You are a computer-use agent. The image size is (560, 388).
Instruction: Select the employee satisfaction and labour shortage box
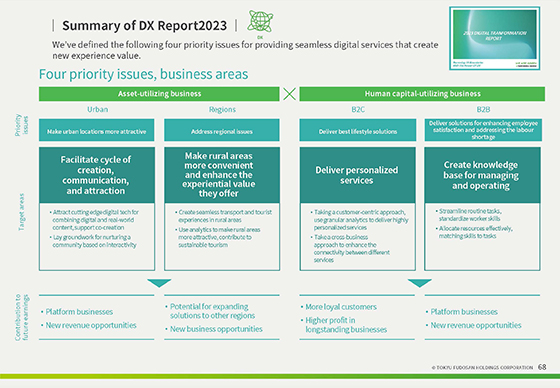pos(483,130)
